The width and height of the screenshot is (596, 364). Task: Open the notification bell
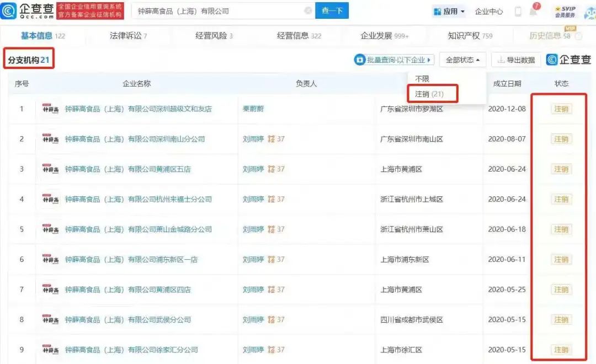click(533, 12)
